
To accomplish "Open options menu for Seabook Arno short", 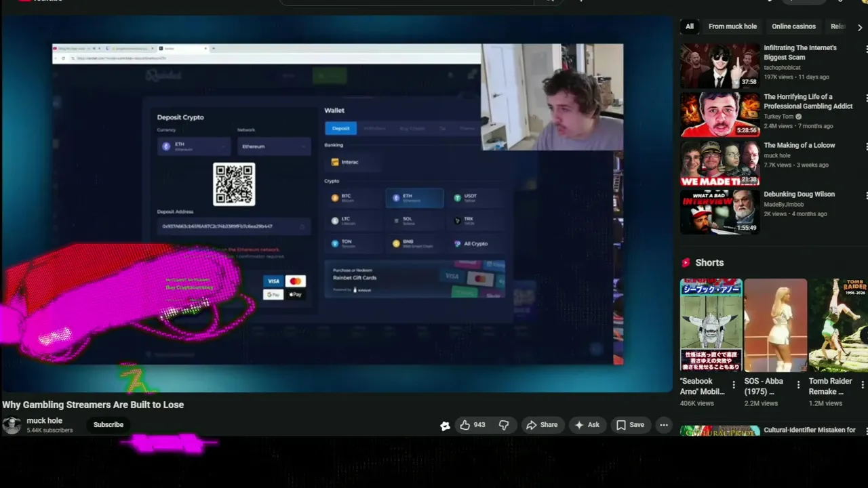I will click(x=733, y=386).
